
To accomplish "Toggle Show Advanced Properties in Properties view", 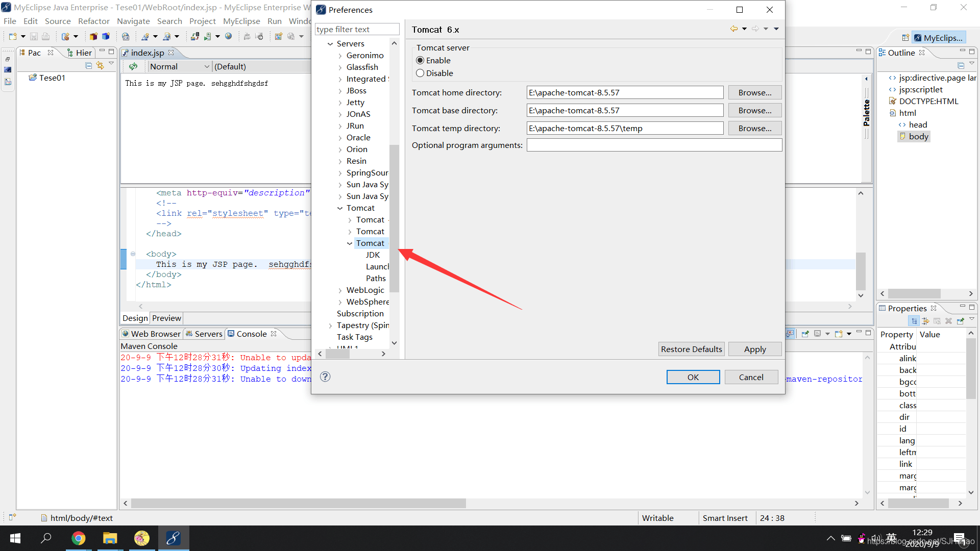I will (925, 321).
